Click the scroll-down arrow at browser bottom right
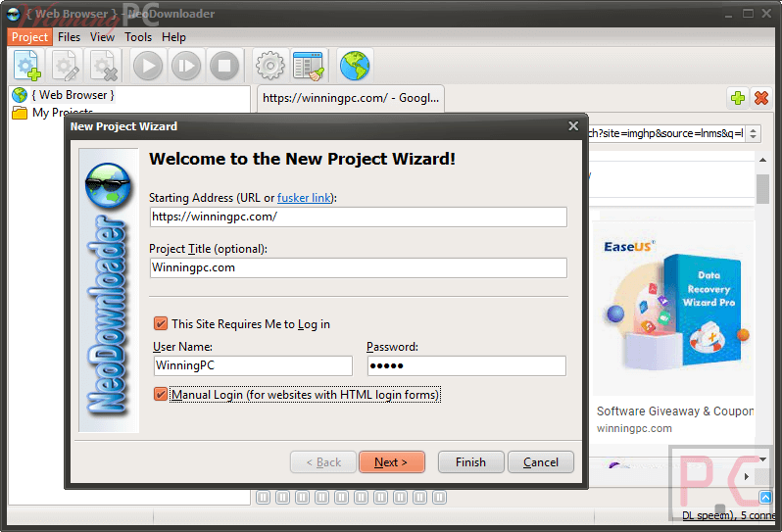 (x=763, y=459)
